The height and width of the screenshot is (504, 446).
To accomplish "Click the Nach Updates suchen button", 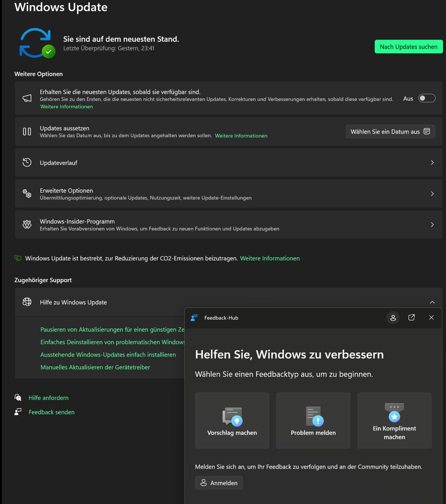I will click(409, 47).
